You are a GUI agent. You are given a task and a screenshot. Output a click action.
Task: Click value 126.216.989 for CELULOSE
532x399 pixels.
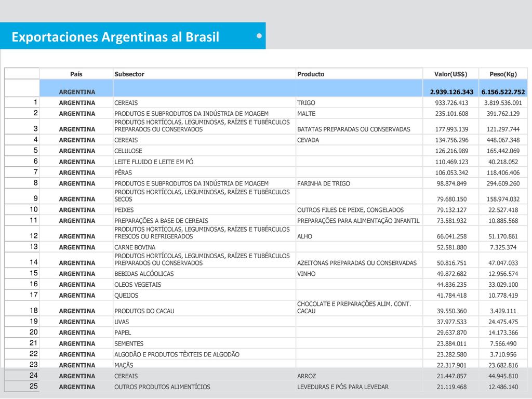pos(451,151)
